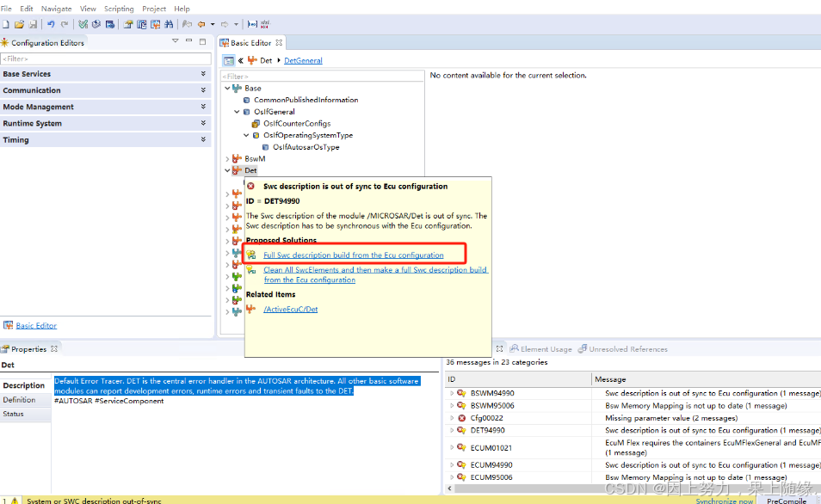Click the DetGeneral breadcrumb link

point(303,61)
